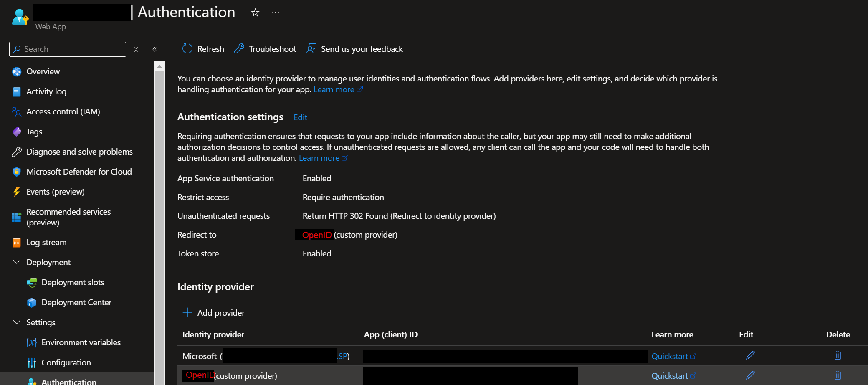
Task: Click the Configuration bars icon
Action: coord(32,363)
